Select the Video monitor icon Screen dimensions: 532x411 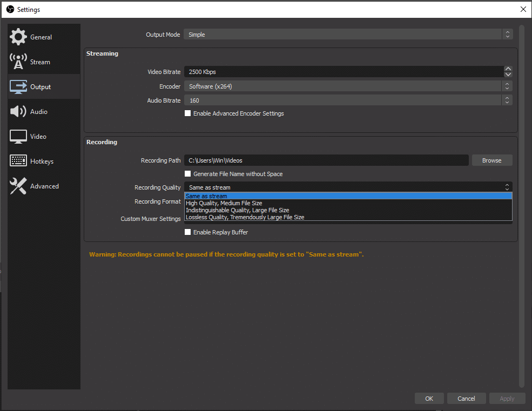[x=18, y=137]
